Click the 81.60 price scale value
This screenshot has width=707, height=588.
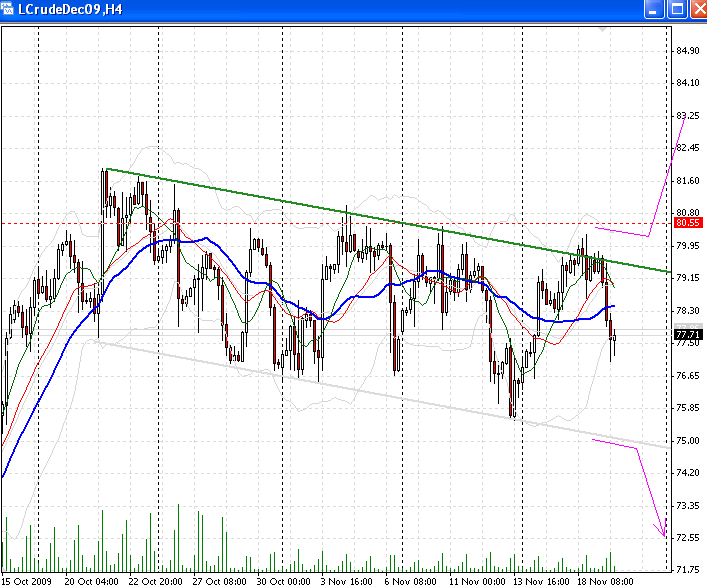click(688, 181)
